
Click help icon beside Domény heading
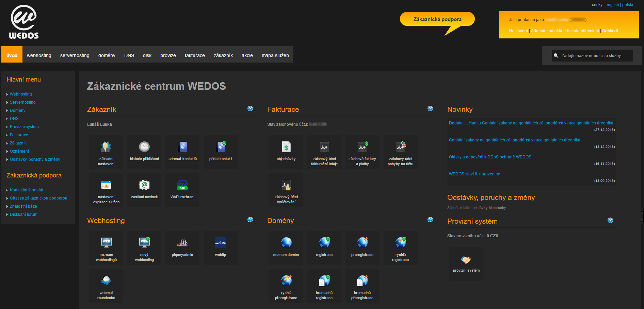[x=430, y=220]
